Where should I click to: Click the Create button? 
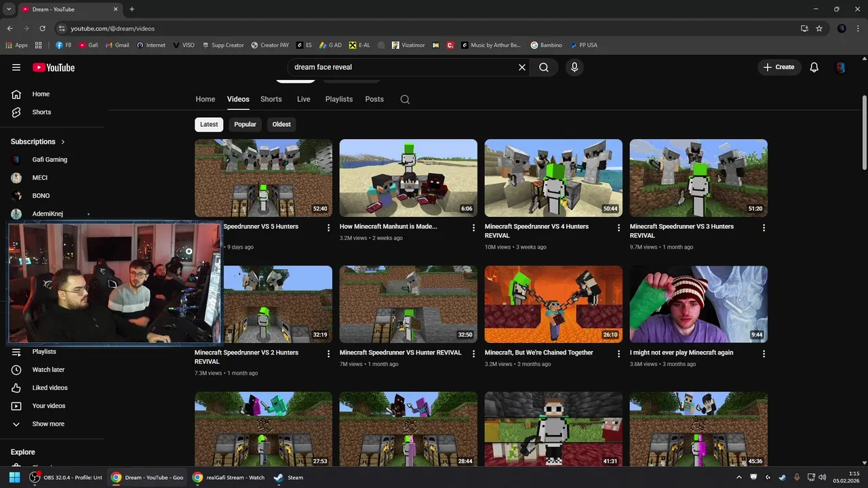(778, 67)
